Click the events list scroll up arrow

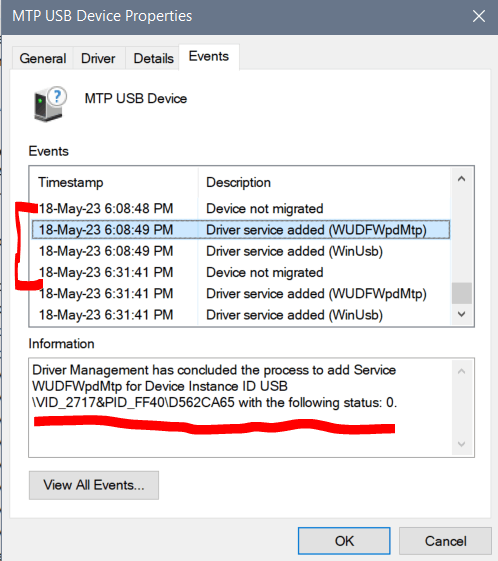(462, 179)
